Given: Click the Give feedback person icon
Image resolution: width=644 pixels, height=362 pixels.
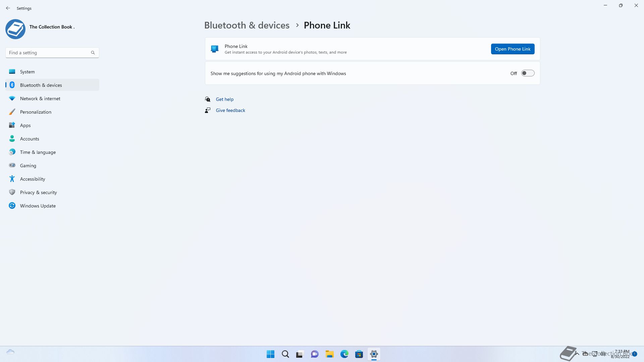Looking at the screenshot, I should pos(208,110).
